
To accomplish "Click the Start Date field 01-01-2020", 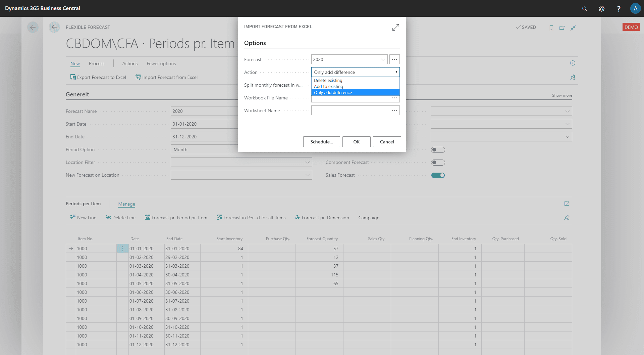I will tap(205, 124).
